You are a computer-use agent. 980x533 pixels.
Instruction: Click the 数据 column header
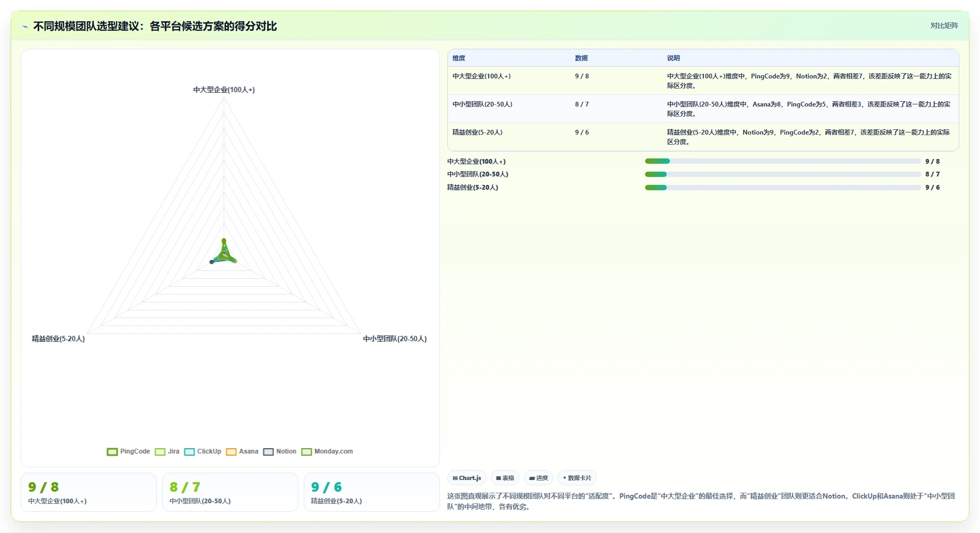coord(581,58)
